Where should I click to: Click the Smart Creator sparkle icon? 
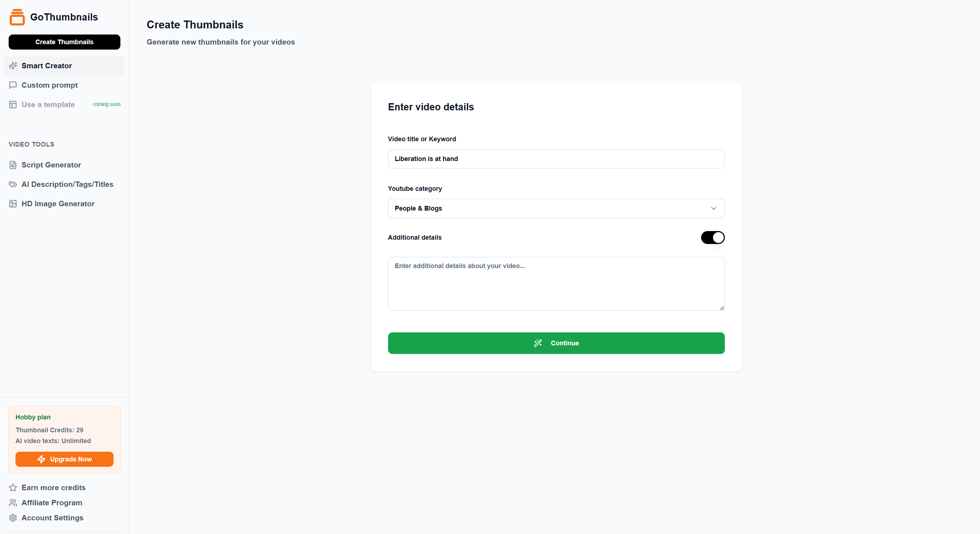(x=13, y=66)
